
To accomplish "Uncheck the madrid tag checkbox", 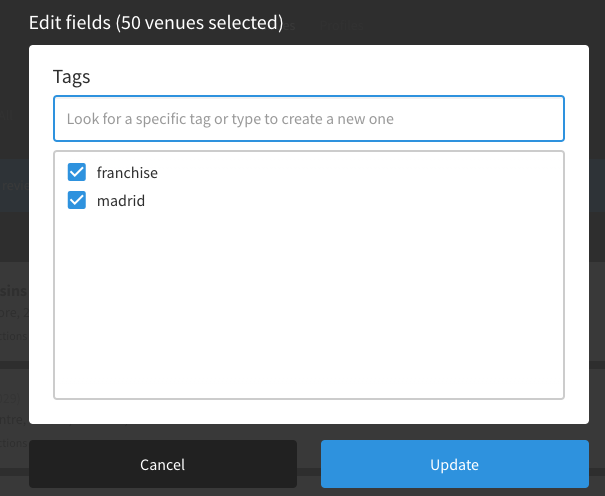I will (x=77, y=200).
